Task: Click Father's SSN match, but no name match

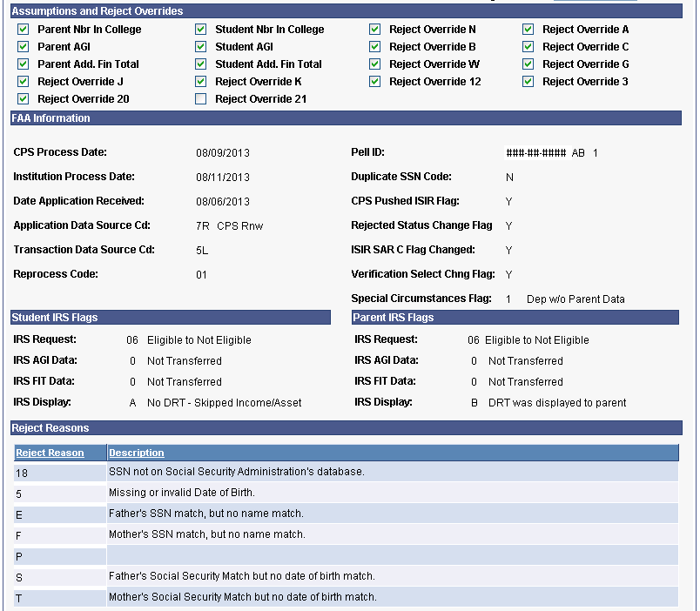Action: 206,514
